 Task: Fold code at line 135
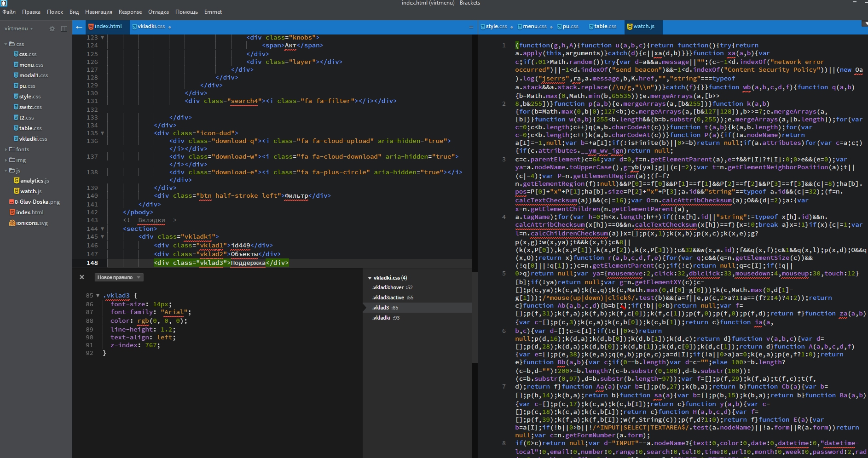[x=102, y=133]
